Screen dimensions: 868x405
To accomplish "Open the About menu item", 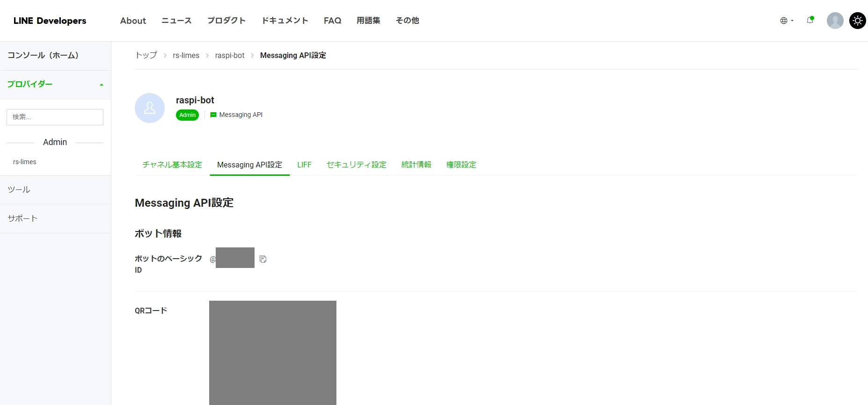I will (x=133, y=21).
